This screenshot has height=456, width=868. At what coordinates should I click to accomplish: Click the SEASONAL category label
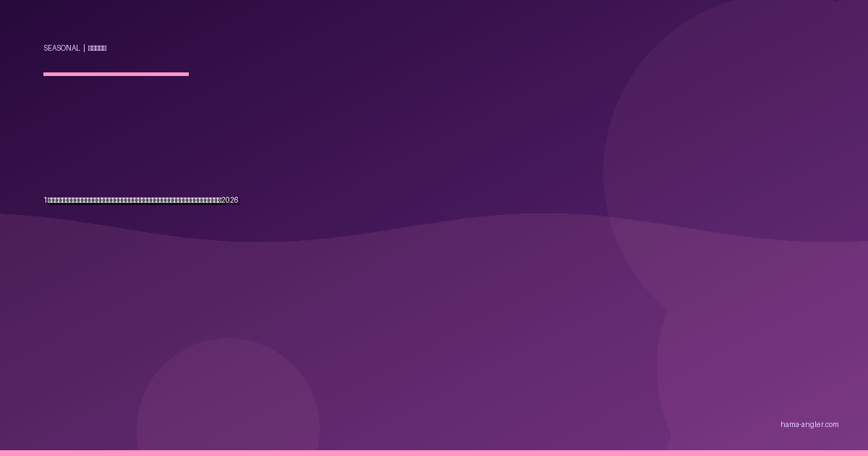(61, 48)
